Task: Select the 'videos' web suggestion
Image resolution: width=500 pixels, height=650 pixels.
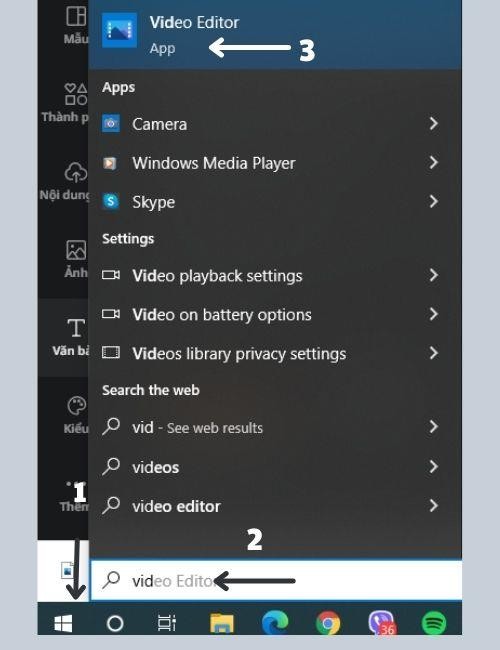Action: point(275,467)
